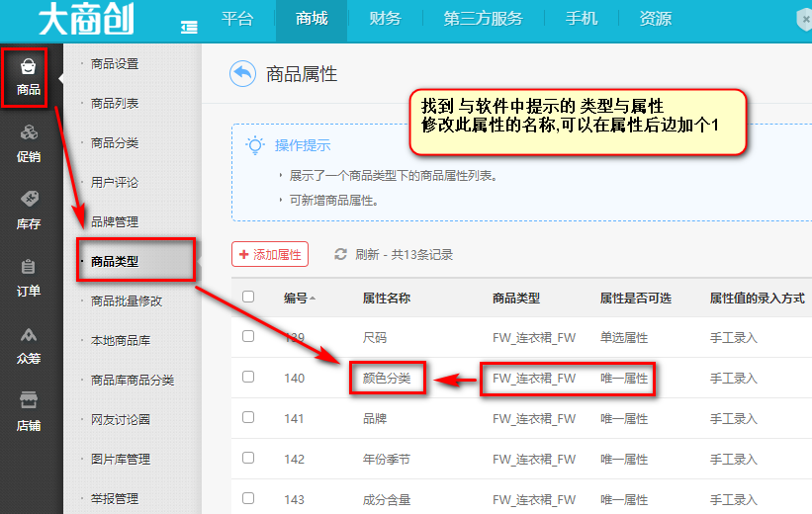Viewport: 812px width, 514px height.
Task: Click the 属性名称 column header
Action: pos(387,299)
